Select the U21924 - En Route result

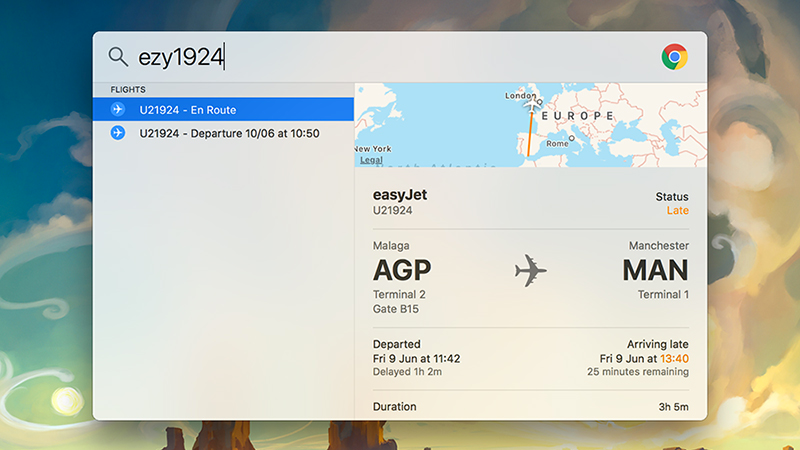click(223, 109)
